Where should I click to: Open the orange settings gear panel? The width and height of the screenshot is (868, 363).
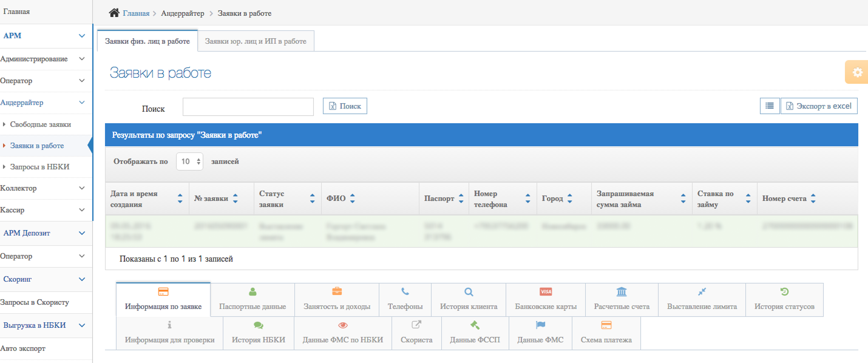(x=856, y=72)
